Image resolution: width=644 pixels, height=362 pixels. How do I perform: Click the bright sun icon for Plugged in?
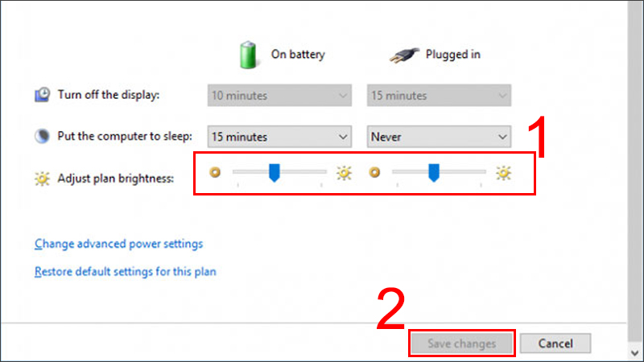pos(503,172)
